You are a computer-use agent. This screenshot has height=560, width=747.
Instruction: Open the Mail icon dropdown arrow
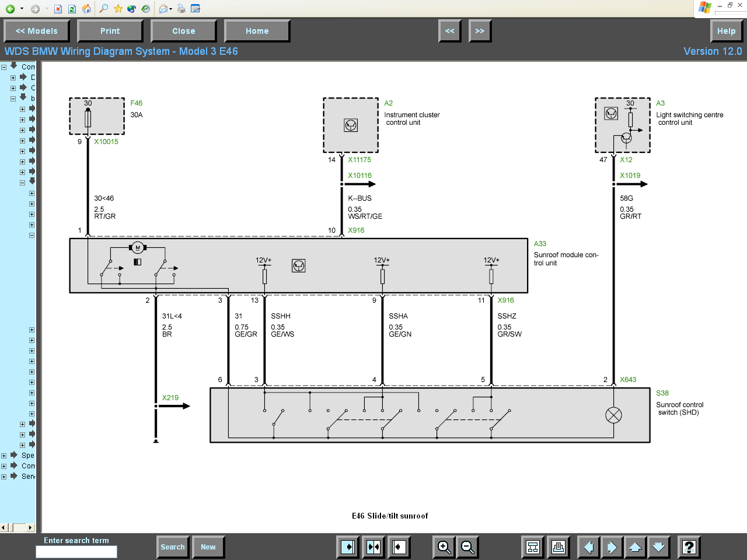[171, 9]
